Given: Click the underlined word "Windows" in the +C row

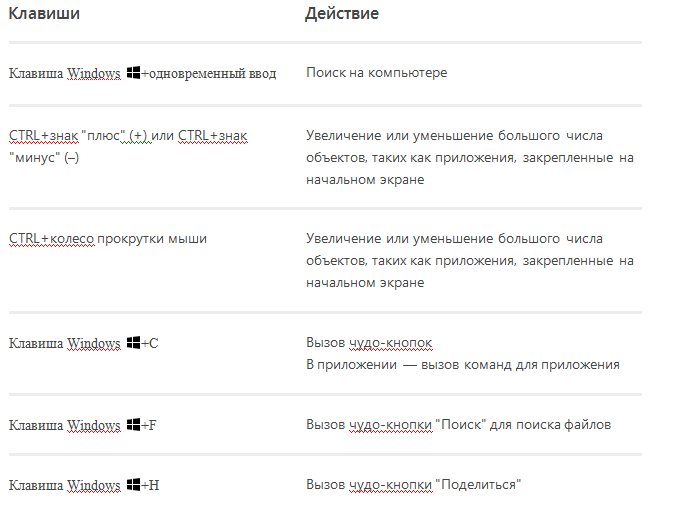Looking at the screenshot, I should [x=94, y=343].
